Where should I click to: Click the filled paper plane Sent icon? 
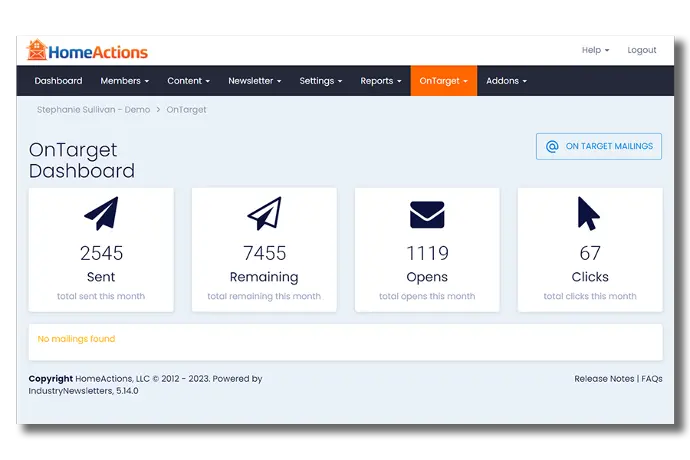(x=101, y=214)
